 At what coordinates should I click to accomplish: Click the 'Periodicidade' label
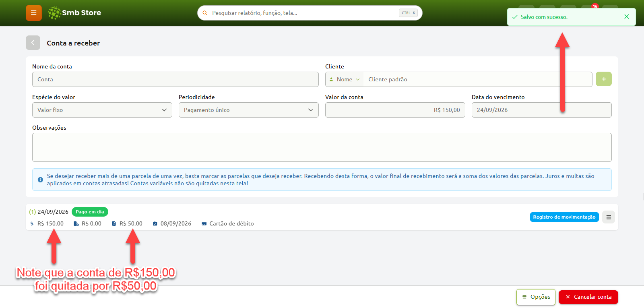(x=197, y=97)
